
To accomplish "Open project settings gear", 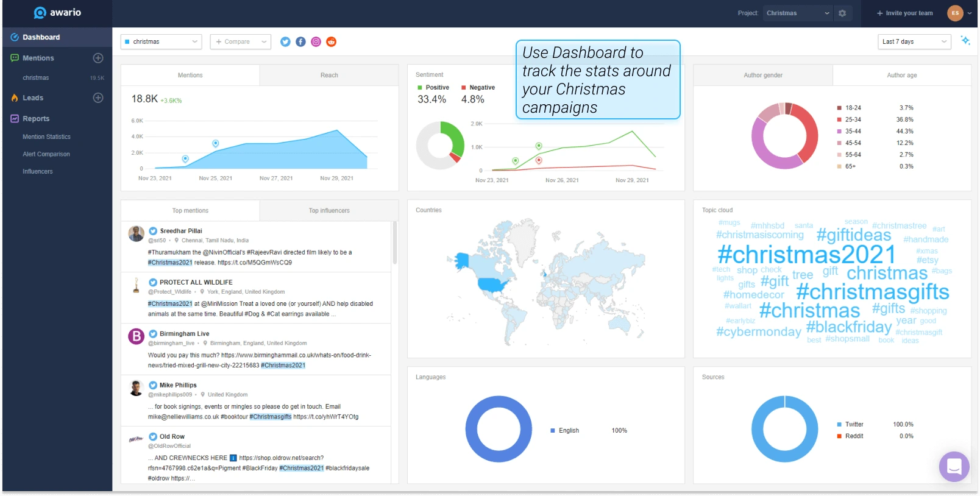I will tap(842, 13).
